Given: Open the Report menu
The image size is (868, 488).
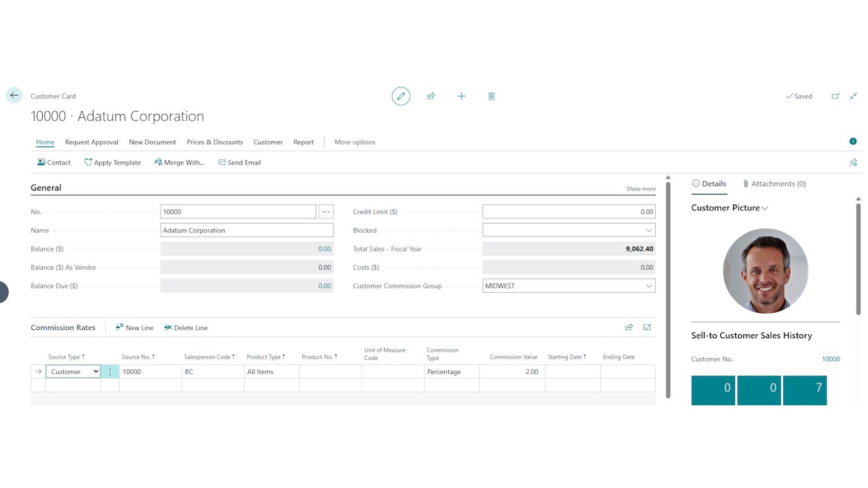Looking at the screenshot, I should [303, 142].
